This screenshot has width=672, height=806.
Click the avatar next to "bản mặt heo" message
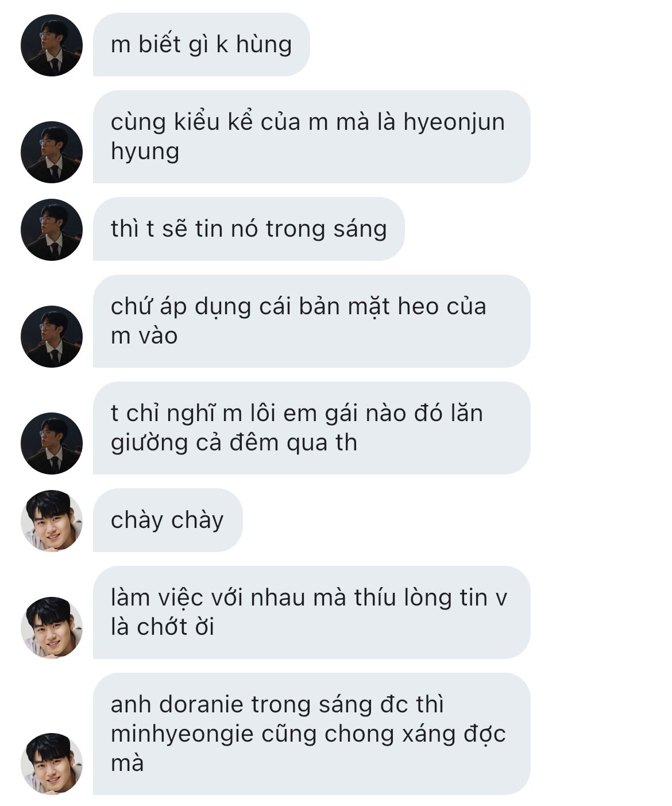coord(52,336)
